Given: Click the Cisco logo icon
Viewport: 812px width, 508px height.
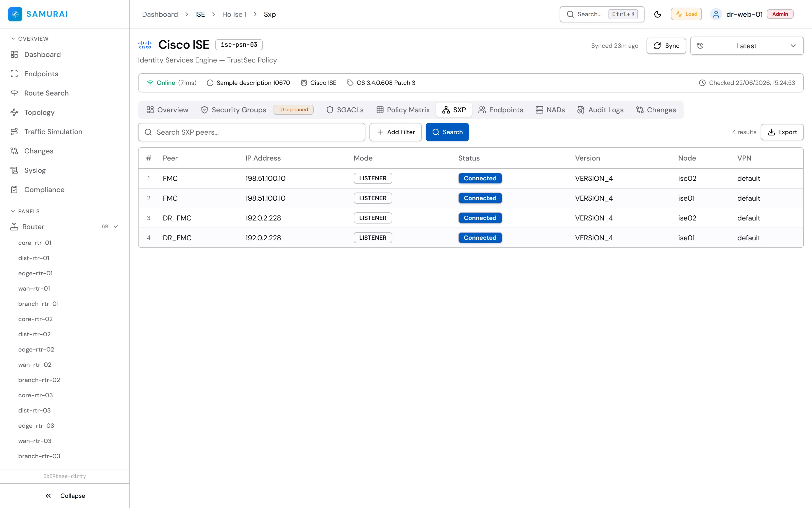Looking at the screenshot, I should pyautogui.click(x=145, y=45).
